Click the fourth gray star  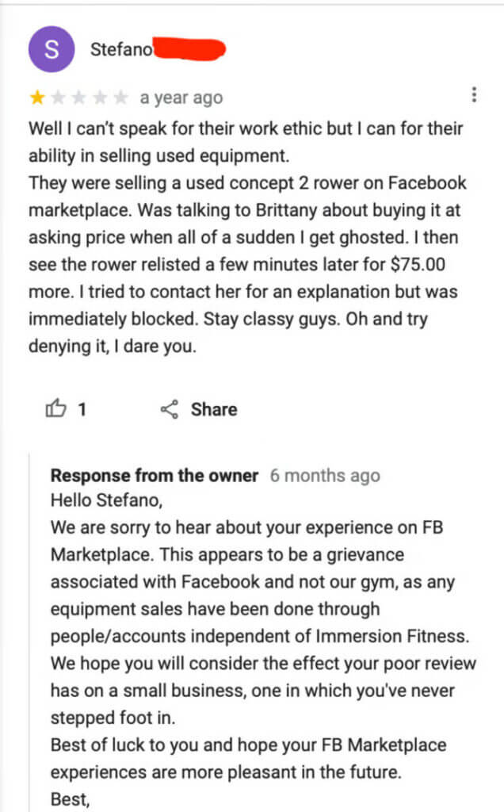[x=99, y=97]
